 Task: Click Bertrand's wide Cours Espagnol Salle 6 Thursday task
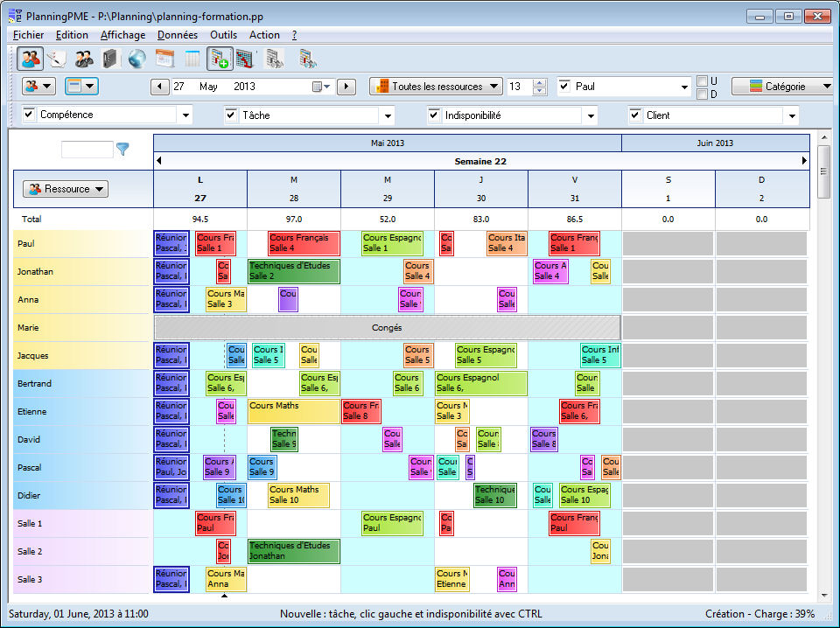click(481, 383)
